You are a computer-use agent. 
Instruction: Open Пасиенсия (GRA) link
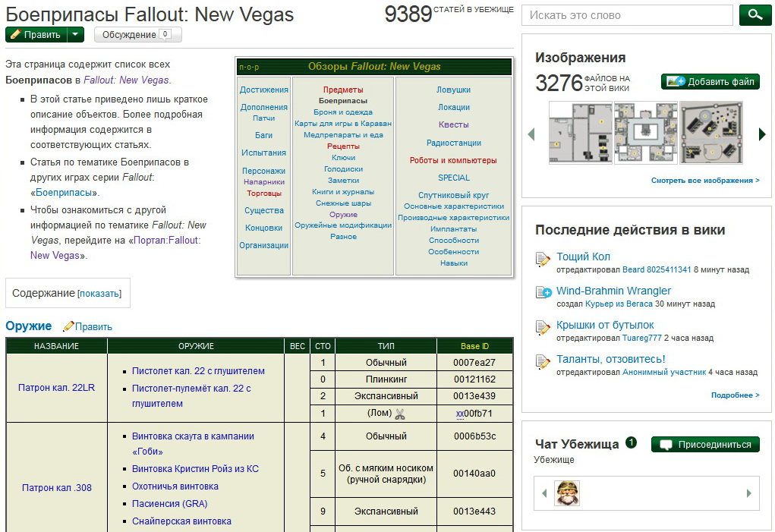pos(169,504)
